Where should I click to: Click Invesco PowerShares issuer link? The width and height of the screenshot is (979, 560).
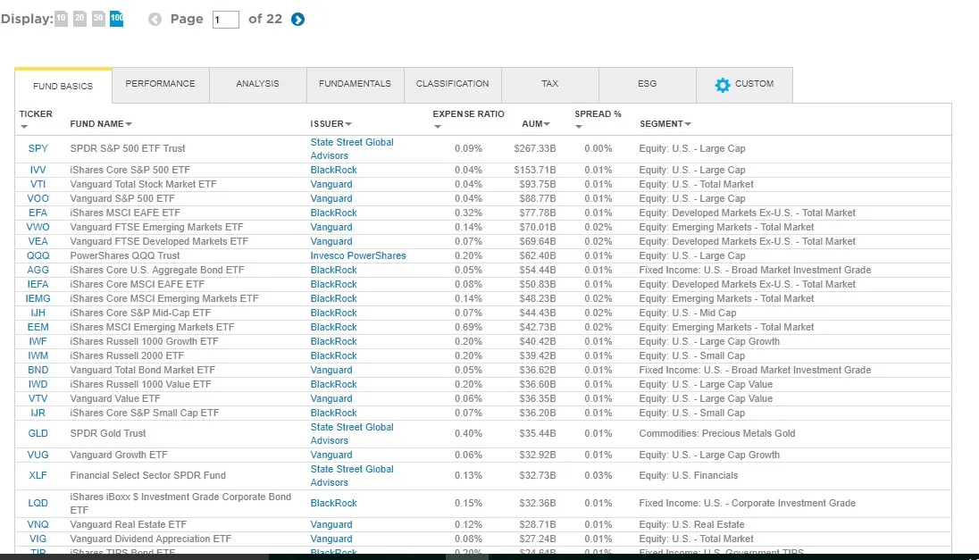click(358, 256)
